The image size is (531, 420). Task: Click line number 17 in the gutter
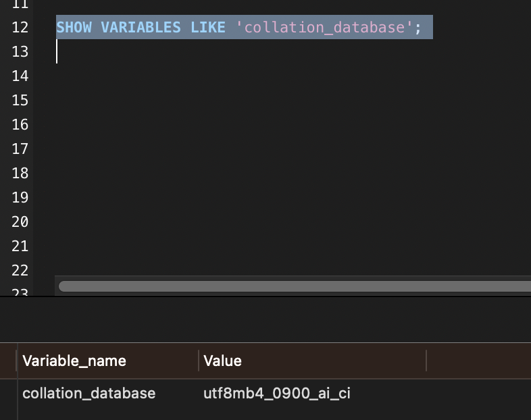coord(20,149)
